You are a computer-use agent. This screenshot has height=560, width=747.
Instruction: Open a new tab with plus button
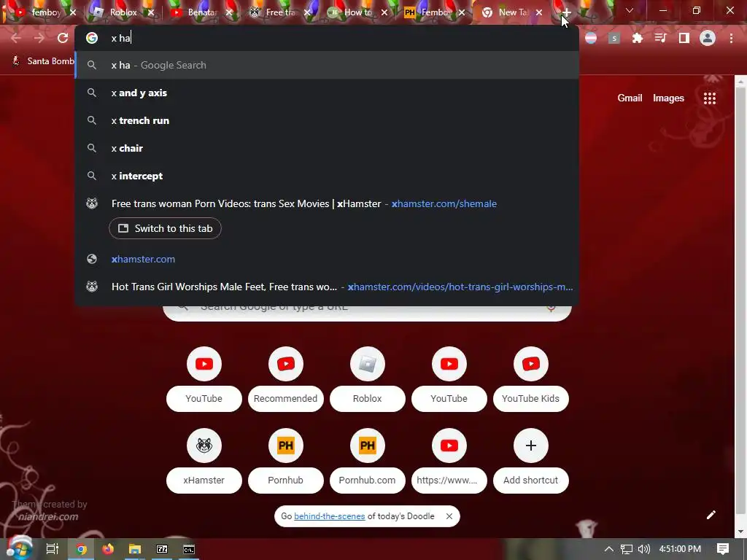click(x=566, y=12)
